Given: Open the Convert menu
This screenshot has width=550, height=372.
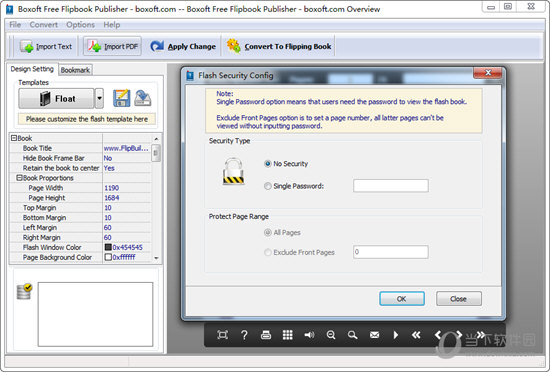Looking at the screenshot, I should click(43, 25).
